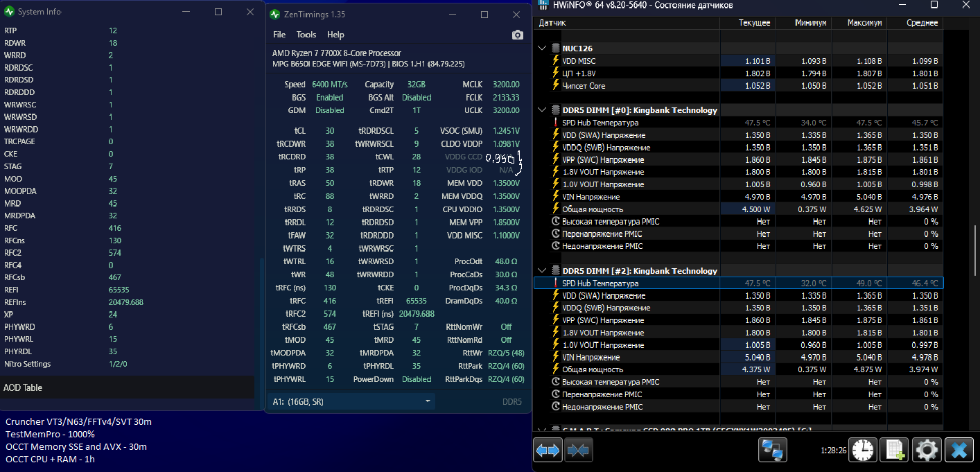Click the PowerDown Disabled value
This screenshot has width=980, height=472.
tap(417, 379)
